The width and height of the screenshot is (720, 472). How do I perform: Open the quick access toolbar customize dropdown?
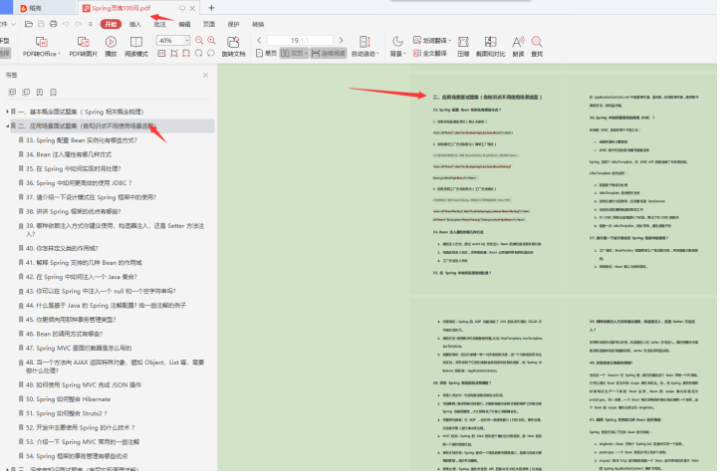coord(90,24)
